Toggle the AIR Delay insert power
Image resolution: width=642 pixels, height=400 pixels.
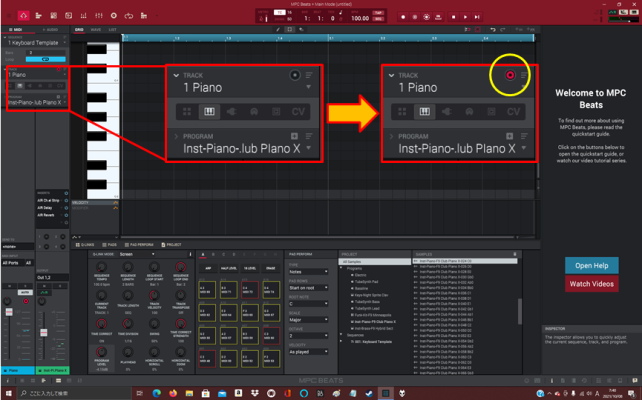66,208
